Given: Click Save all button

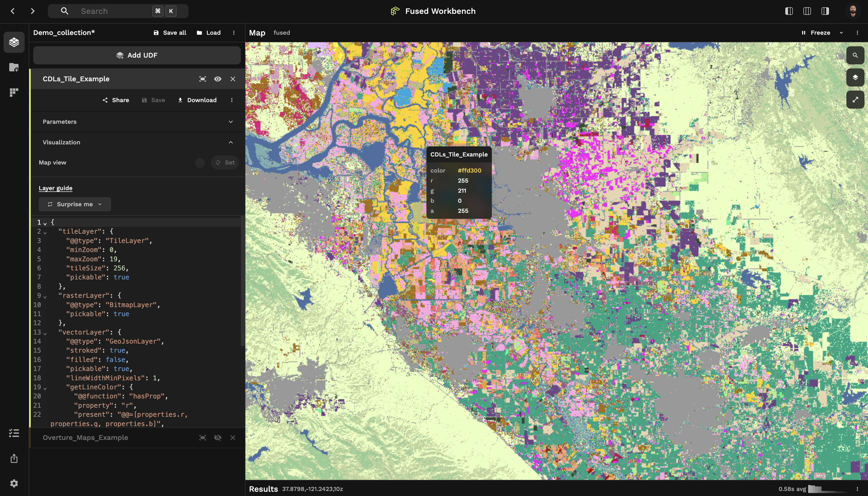Looking at the screenshot, I should tap(170, 33).
